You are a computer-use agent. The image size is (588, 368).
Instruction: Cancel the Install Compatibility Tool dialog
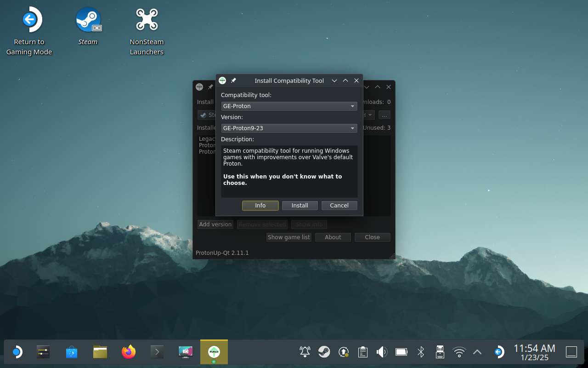click(339, 206)
